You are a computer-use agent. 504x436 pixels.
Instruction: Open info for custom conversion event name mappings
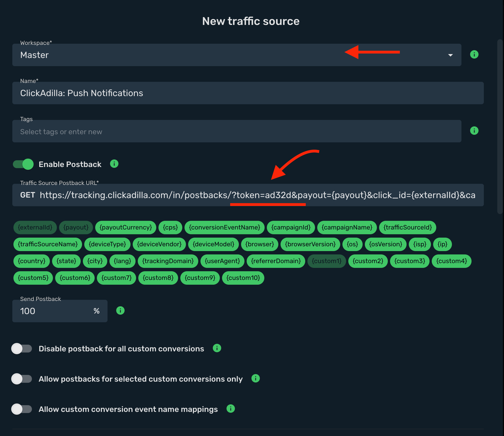(x=231, y=409)
